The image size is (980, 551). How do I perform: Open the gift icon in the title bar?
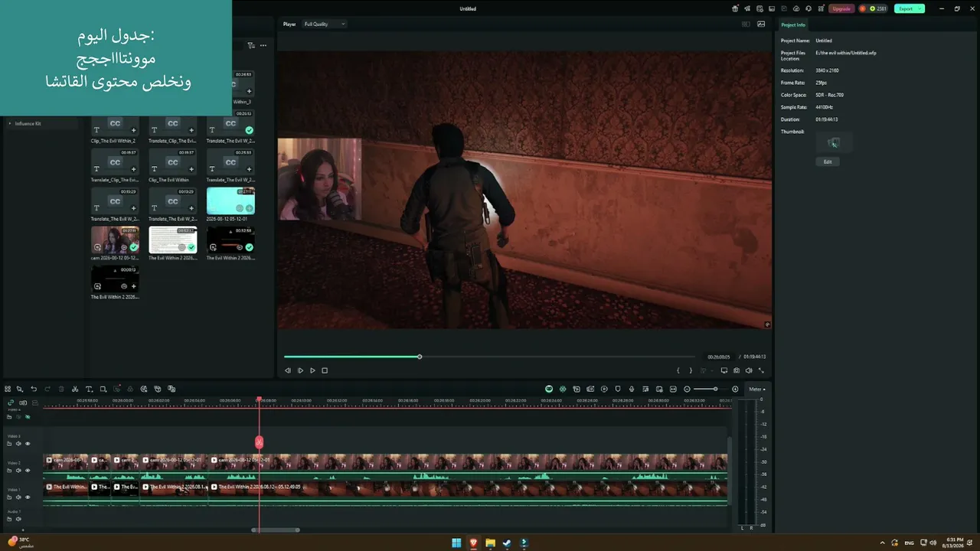point(735,8)
